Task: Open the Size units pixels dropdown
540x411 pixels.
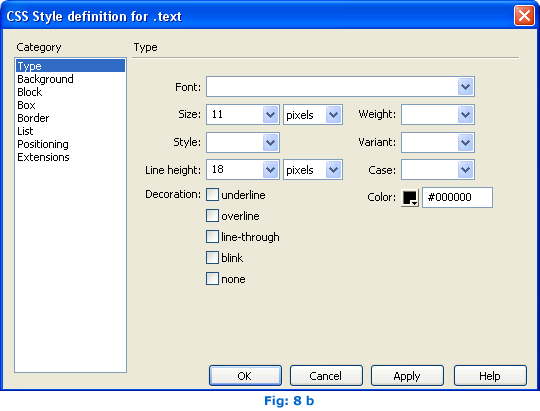Action: [x=333, y=114]
